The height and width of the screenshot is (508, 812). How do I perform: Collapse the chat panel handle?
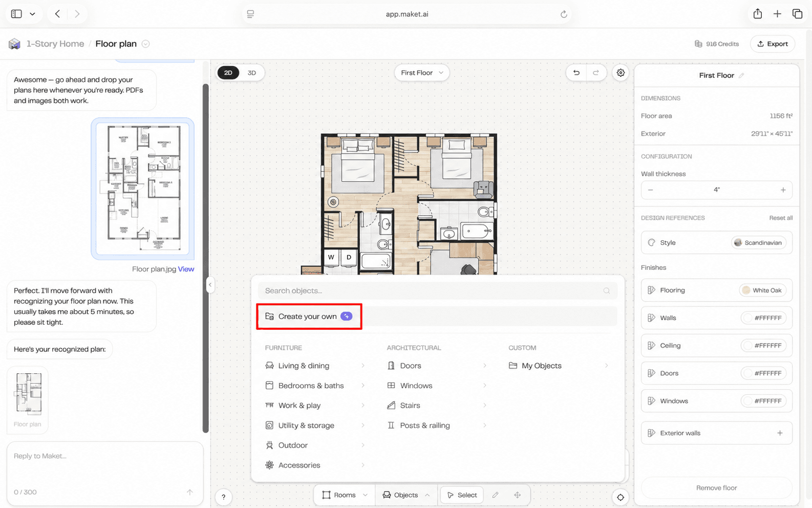click(x=210, y=285)
